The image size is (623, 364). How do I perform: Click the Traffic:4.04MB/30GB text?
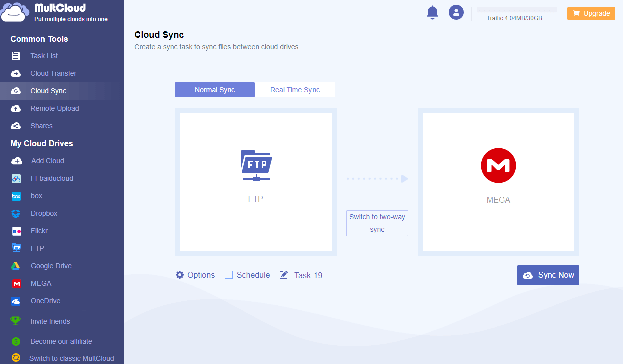514,18
